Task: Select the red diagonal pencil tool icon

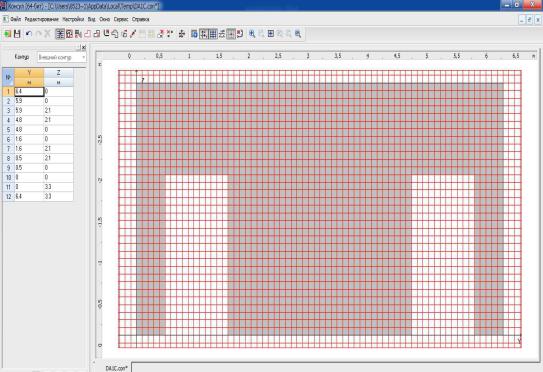Action: (x=133, y=34)
